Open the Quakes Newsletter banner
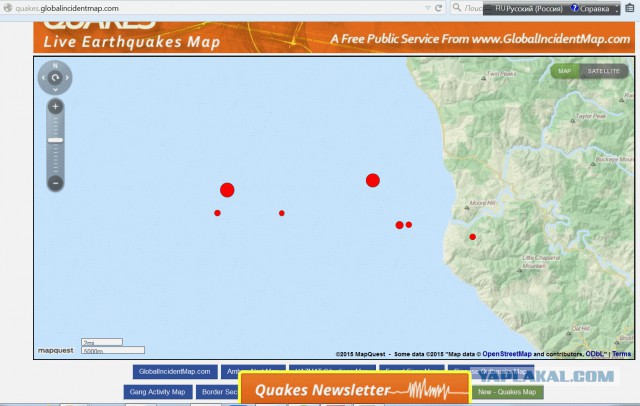The height and width of the screenshot is (406, 640). 355,389
